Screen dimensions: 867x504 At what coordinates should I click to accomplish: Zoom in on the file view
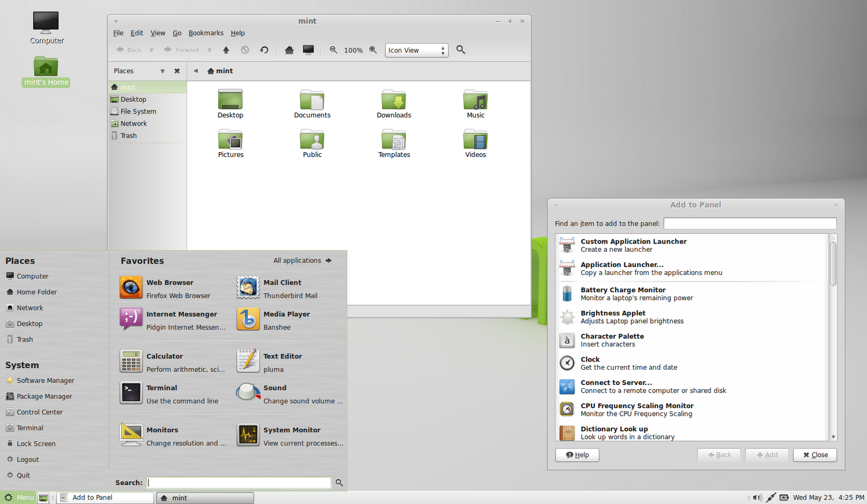click(x=373, y=50)
